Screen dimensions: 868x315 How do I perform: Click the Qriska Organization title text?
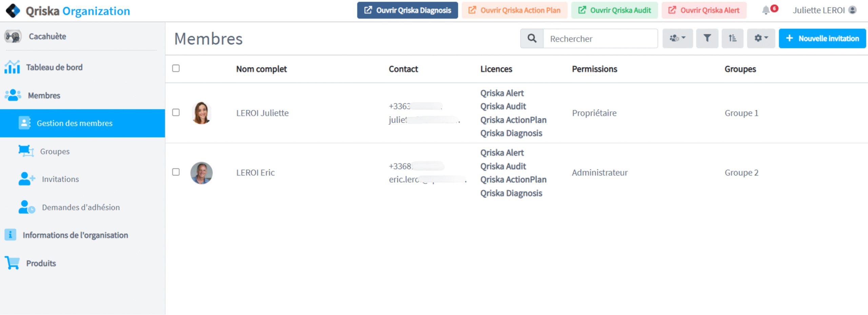point(78,11)
